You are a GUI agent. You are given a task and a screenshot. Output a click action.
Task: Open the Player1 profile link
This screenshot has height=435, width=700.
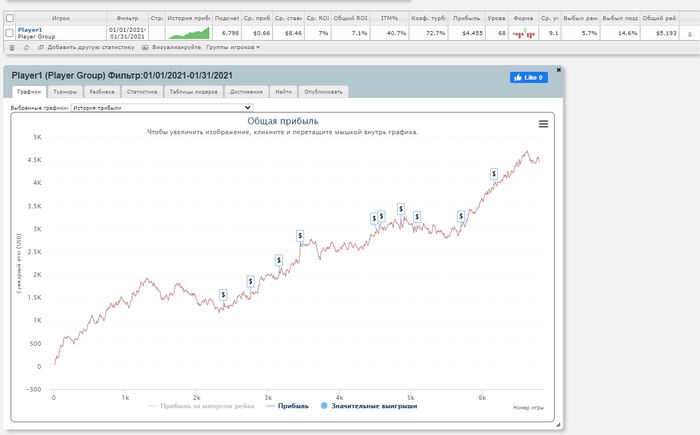(x=30, y=30)
